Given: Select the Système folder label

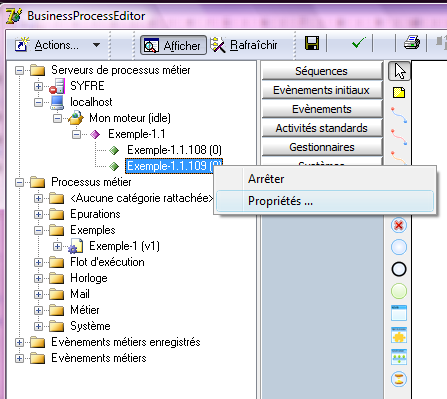Looking at the screenshot, I should click(x=90, y=326).
